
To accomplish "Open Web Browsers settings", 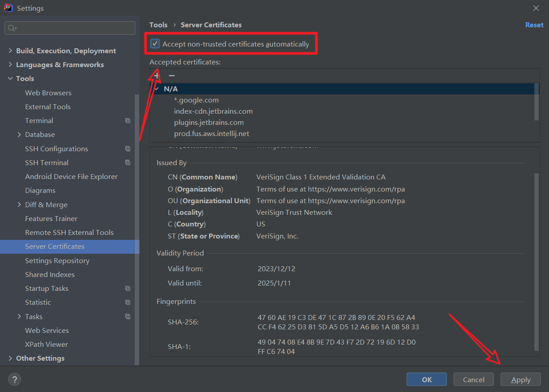I will coord(48,93).
